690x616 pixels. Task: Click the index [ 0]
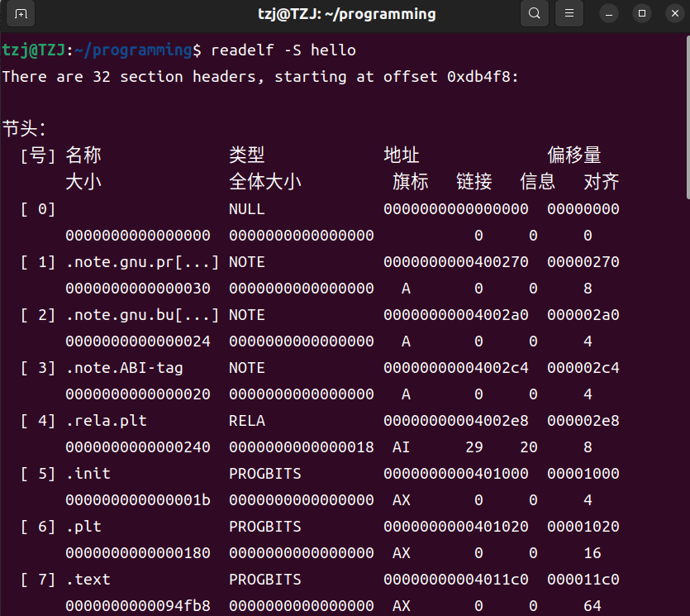point(38,209)
